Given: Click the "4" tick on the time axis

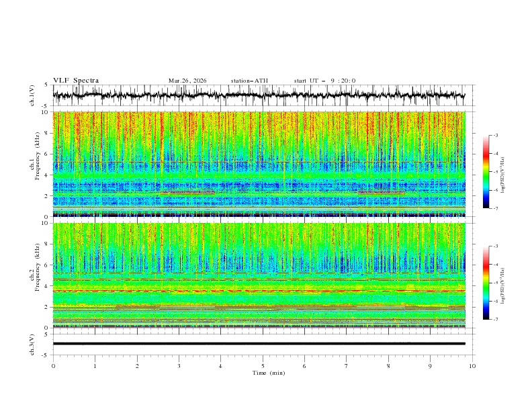Looking at the screenshot, I should 220,366.
